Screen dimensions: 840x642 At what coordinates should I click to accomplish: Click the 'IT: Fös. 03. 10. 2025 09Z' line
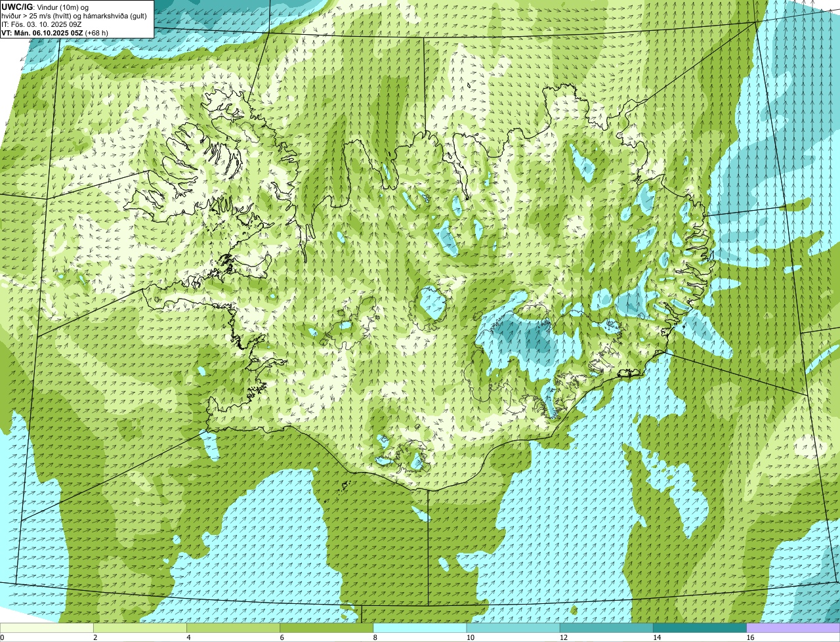[x=41, y=24]
